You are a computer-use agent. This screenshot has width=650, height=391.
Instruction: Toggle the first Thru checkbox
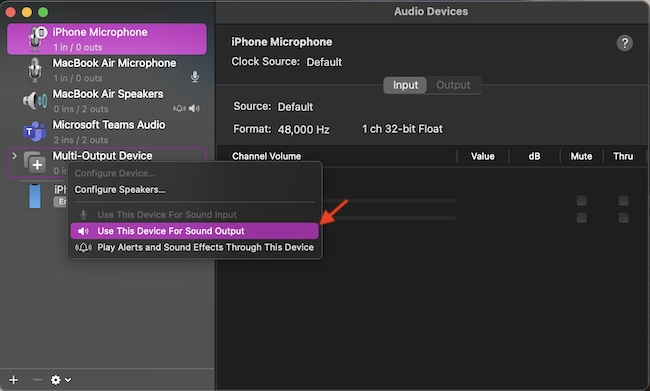(623, 201)
